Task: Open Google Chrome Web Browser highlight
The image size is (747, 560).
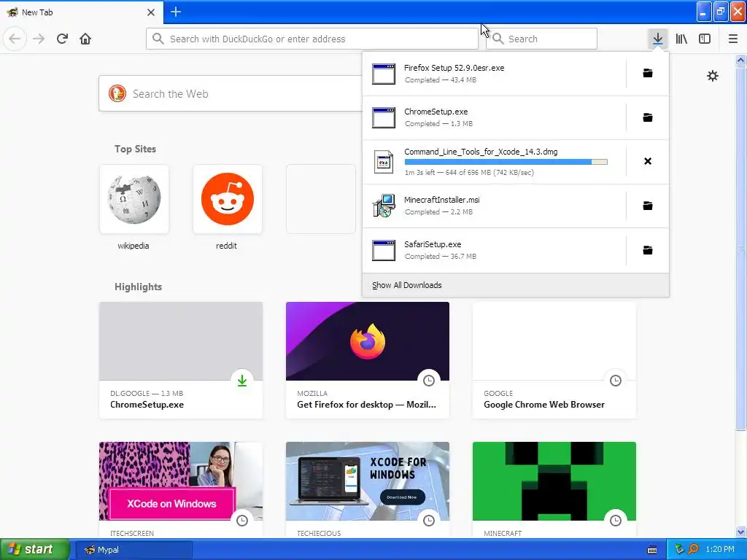Action: (x=554, y=360)
